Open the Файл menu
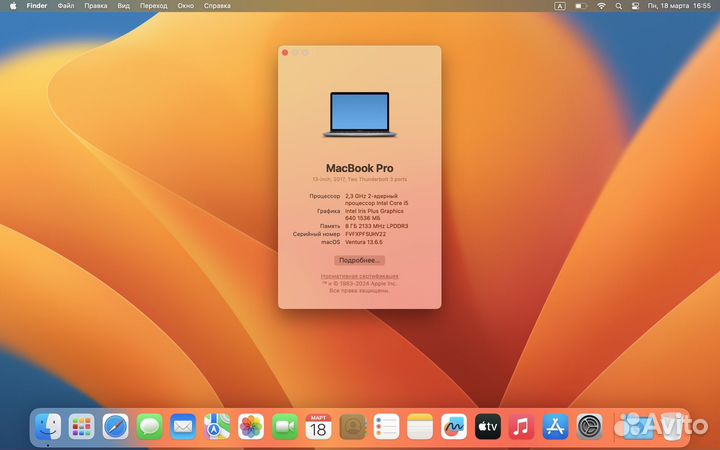This screenshot has width=720, height=450. click(x=66, y=6)
